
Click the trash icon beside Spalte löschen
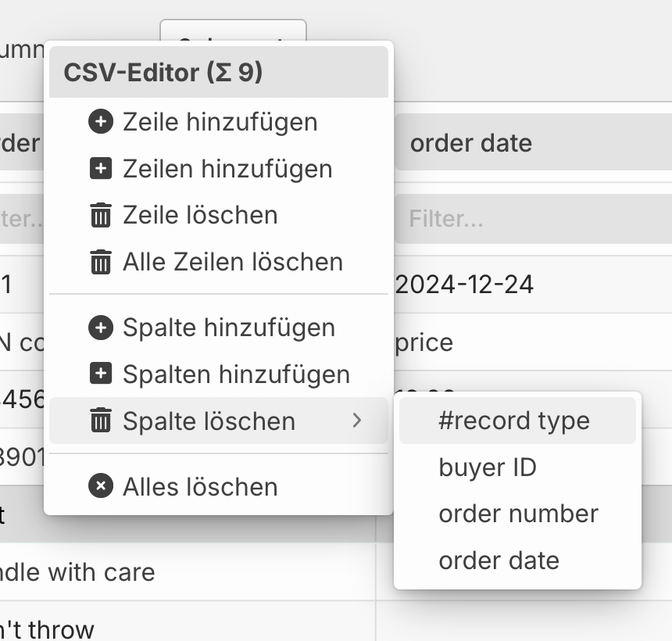[101, 421]
